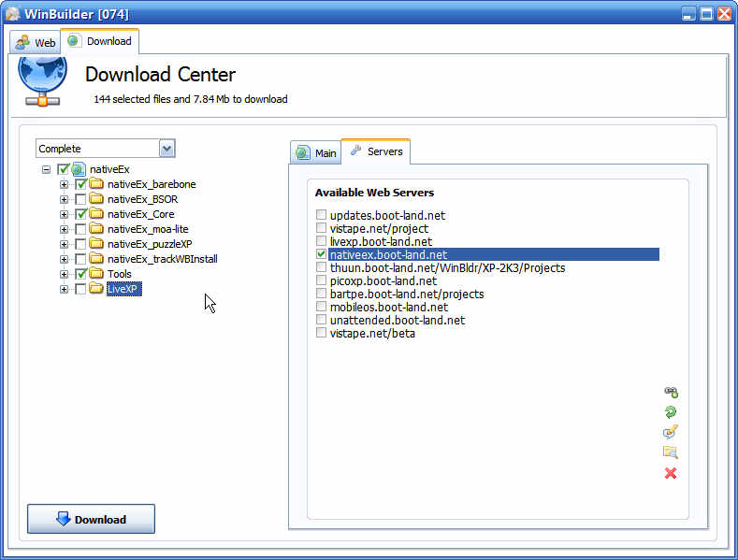Expand the nativeEx_trackWBInstall tree node
This screenshot has height=560, width=738.
pos(64,259)
